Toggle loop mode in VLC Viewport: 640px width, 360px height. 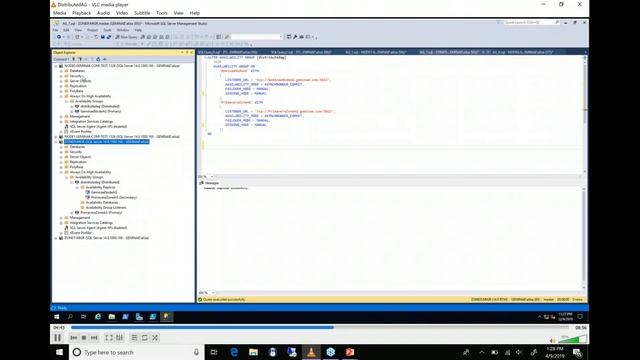point(144,338)
